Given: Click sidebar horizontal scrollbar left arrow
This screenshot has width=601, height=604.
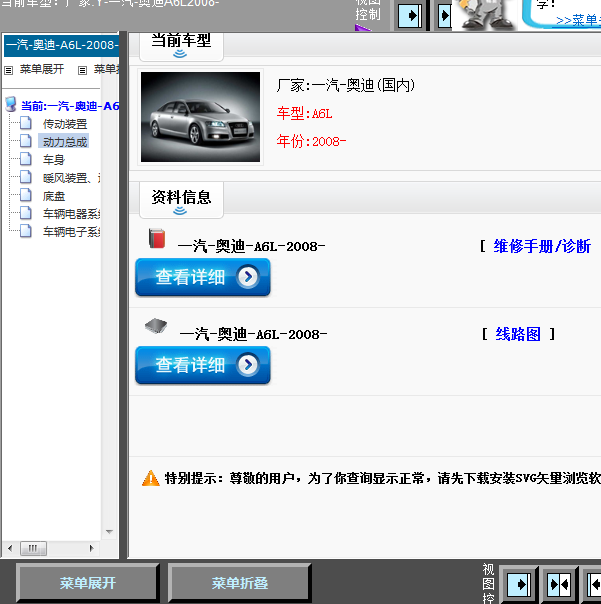Looking at the screenshot, I should tap(10, 548).
